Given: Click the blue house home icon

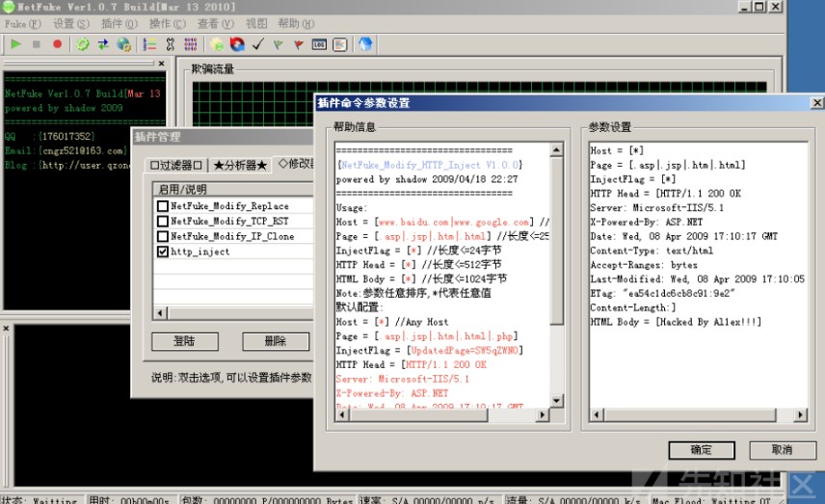Looking at the screenshot, I should point(365,44).
